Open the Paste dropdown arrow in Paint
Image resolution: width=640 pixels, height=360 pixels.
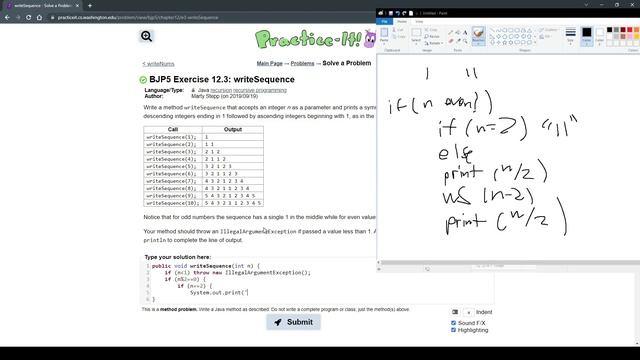(x=384, y=44)
